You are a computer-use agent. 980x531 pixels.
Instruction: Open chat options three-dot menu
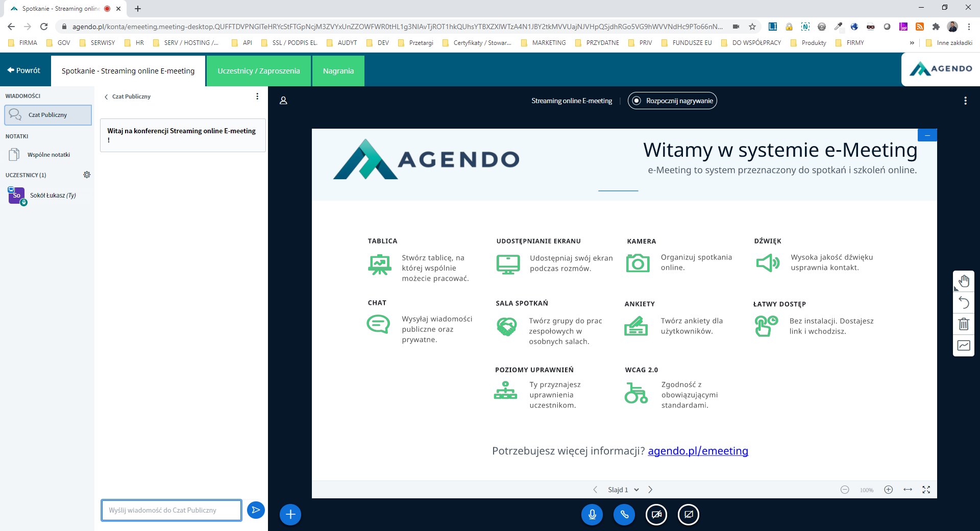(x=257, y=96)
